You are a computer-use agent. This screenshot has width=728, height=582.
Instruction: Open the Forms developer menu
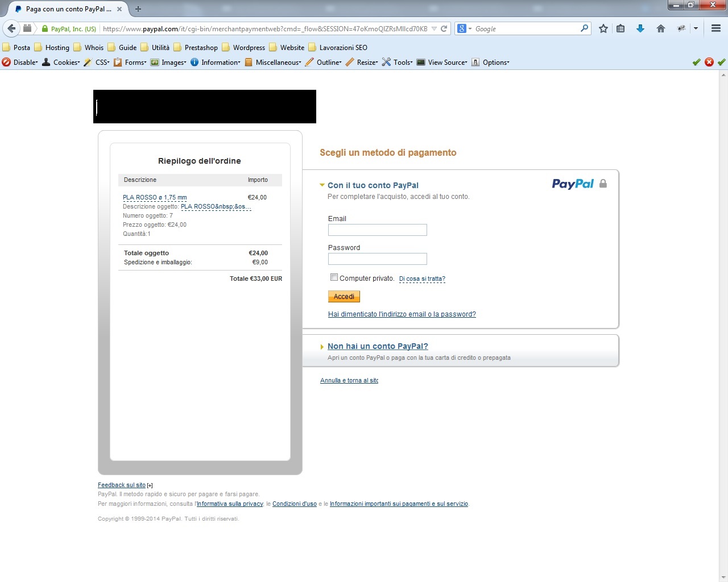[130, 62]
